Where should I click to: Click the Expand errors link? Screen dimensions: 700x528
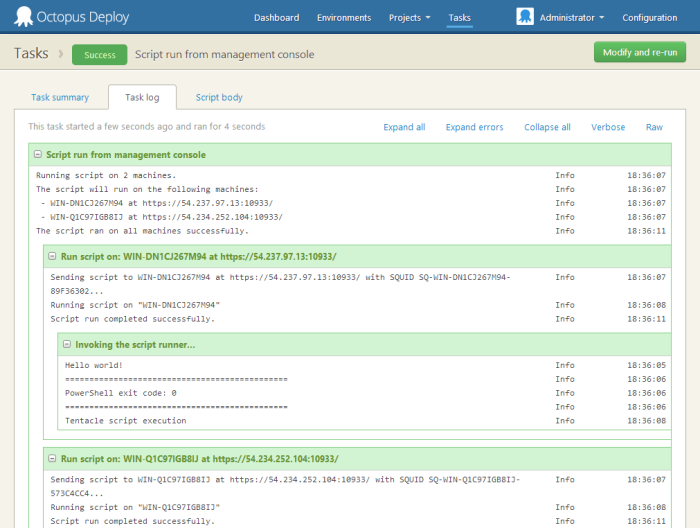click(474, 128)
